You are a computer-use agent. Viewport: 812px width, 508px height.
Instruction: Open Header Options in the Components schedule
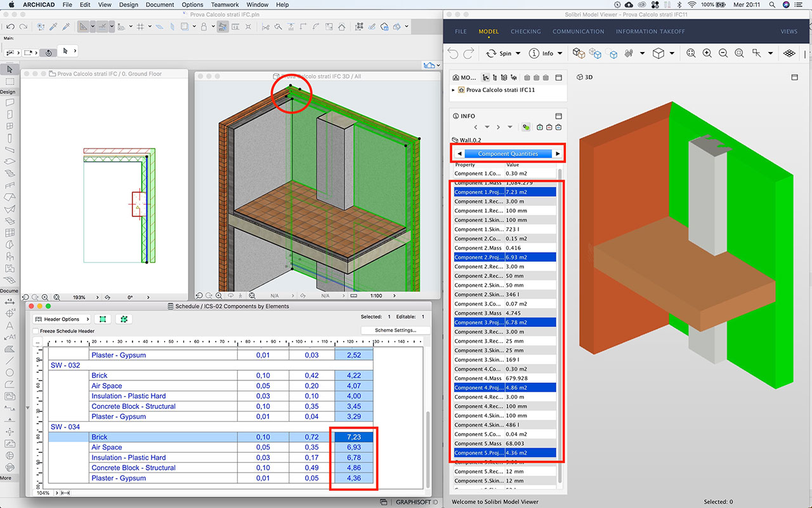[62, 319]
